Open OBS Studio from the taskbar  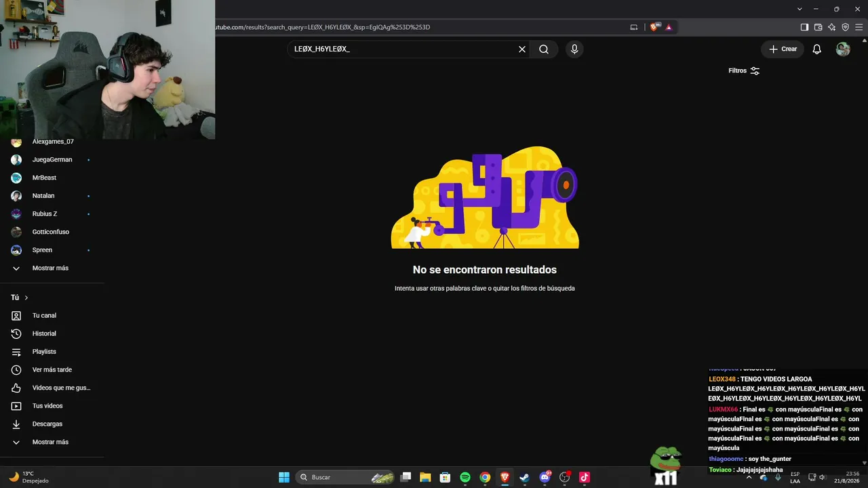pos(565,477)
